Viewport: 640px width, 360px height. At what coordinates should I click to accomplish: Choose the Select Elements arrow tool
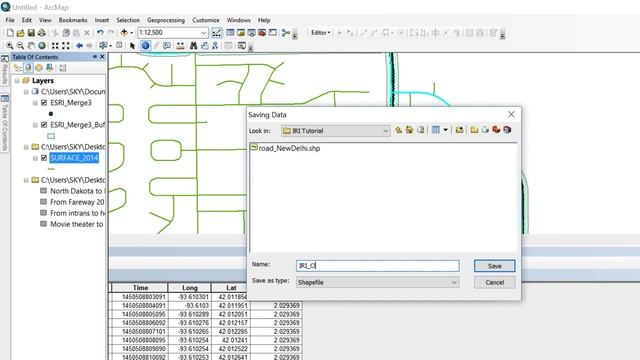132,46
